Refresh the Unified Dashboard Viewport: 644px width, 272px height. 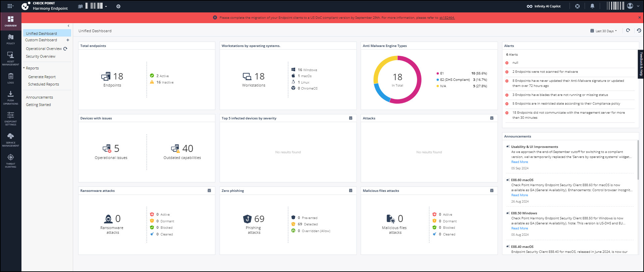[x=628, y=31]
